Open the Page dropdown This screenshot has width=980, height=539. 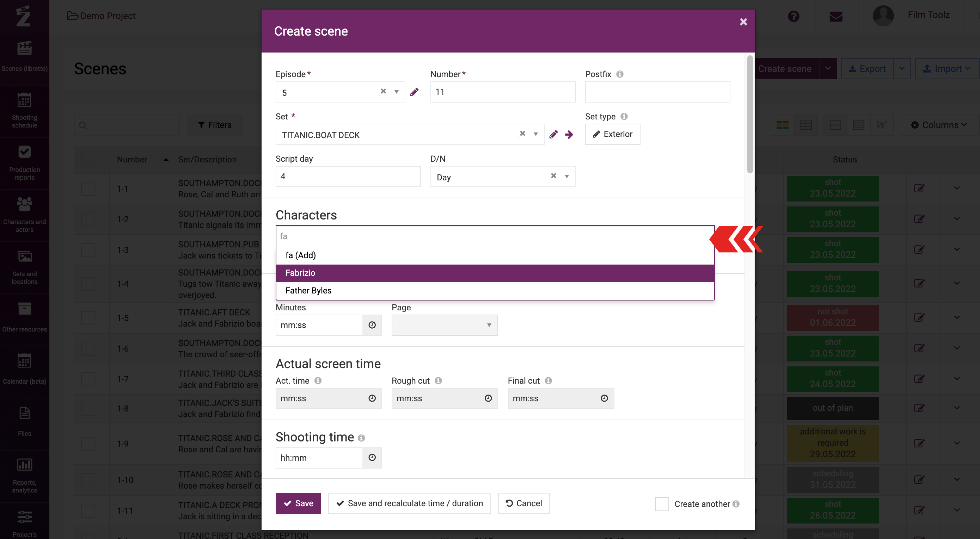click(444, 325)
